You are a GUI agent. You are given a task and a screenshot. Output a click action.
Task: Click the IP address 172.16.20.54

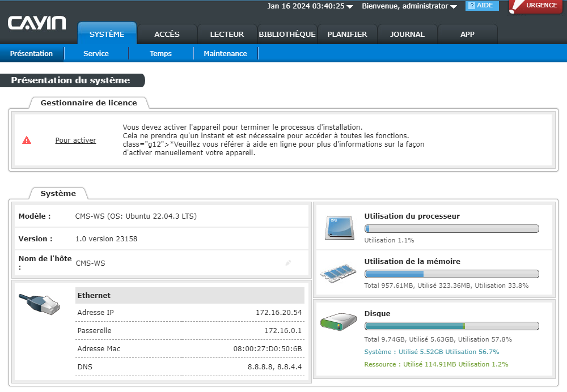tap(279, 313)
